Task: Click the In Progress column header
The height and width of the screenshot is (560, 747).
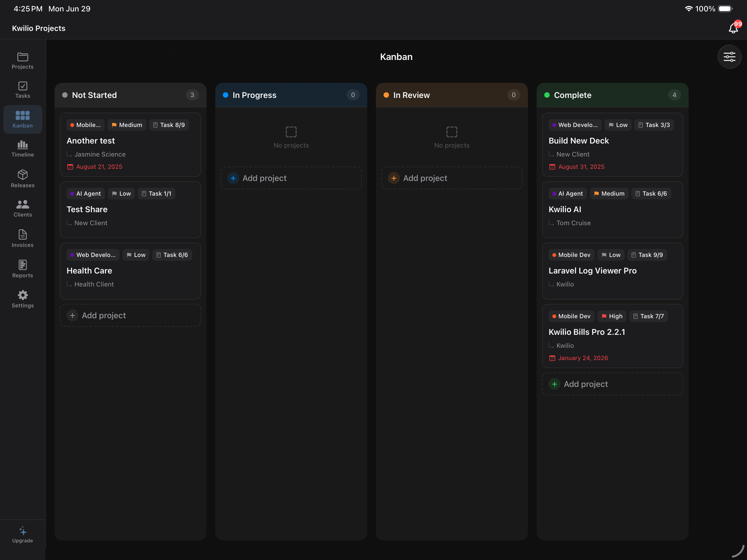Action: click(291, 95)
